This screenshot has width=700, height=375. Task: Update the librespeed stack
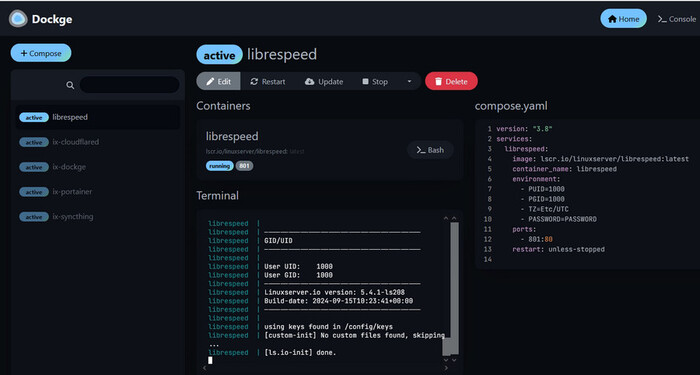click(x=324, y=81)
